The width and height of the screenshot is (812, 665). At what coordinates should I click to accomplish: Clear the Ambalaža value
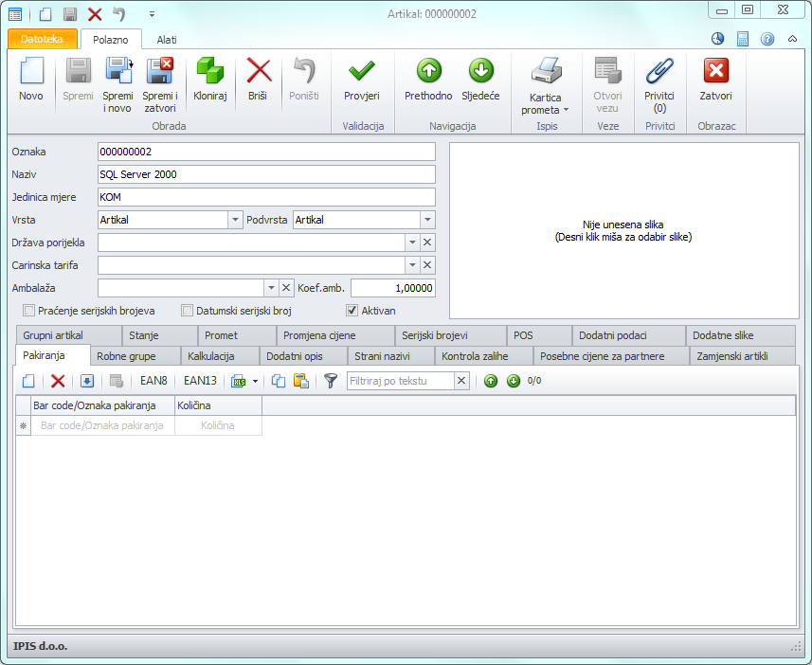tap(286, 288)
